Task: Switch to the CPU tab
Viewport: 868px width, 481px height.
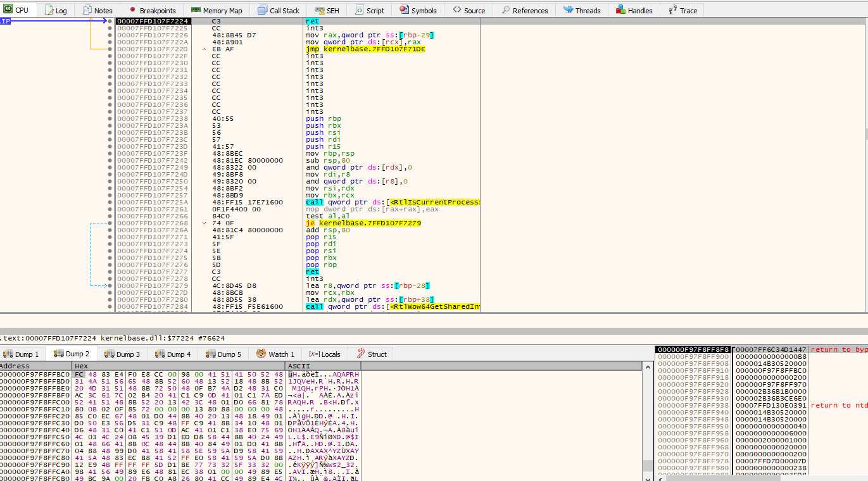Action: coord(18,10)
